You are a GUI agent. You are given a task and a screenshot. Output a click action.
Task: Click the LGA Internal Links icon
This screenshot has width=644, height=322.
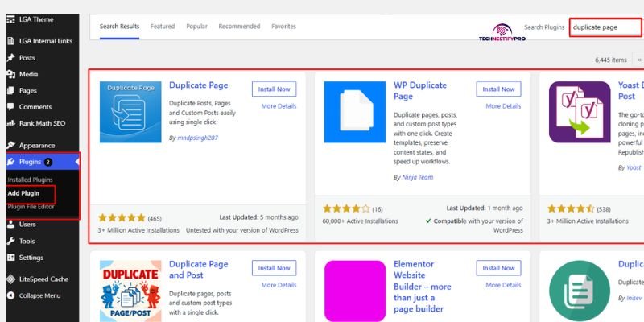click(10, 41)
